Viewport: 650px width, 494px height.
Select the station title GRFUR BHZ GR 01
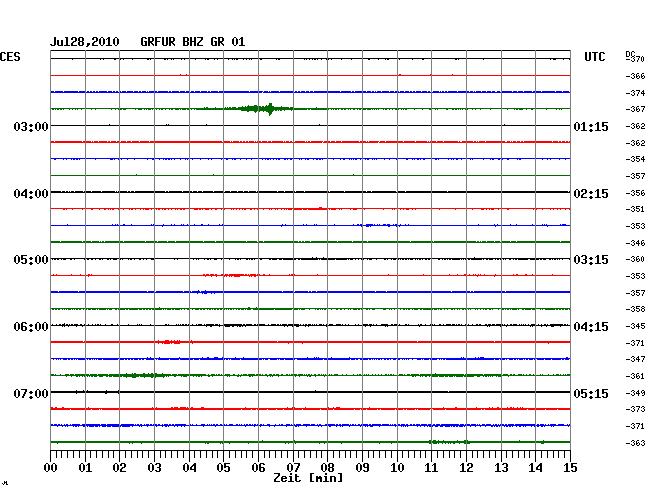coord(193,42)
